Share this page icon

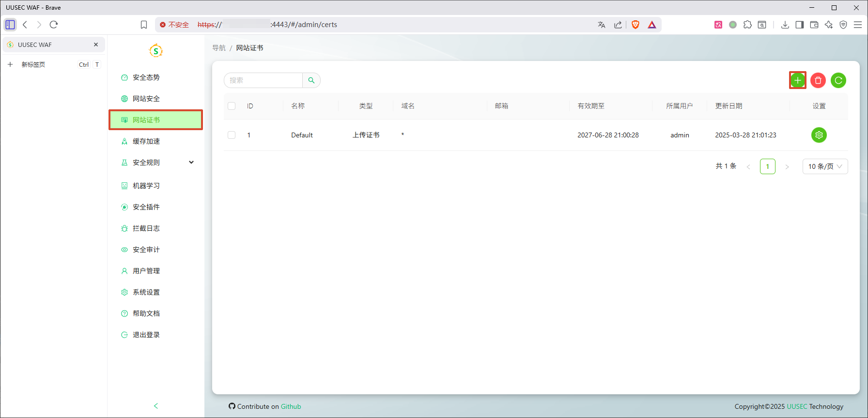tap(618, 25)
